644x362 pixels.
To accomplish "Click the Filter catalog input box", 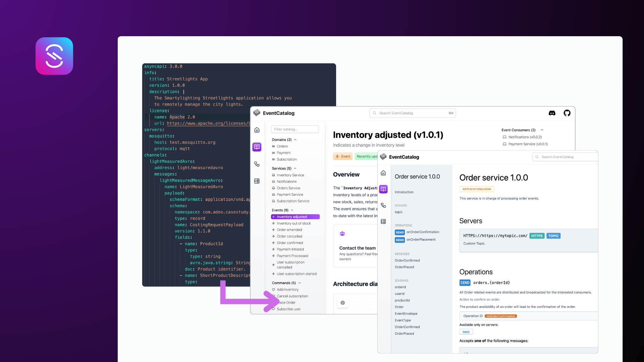I will (294, 129).
